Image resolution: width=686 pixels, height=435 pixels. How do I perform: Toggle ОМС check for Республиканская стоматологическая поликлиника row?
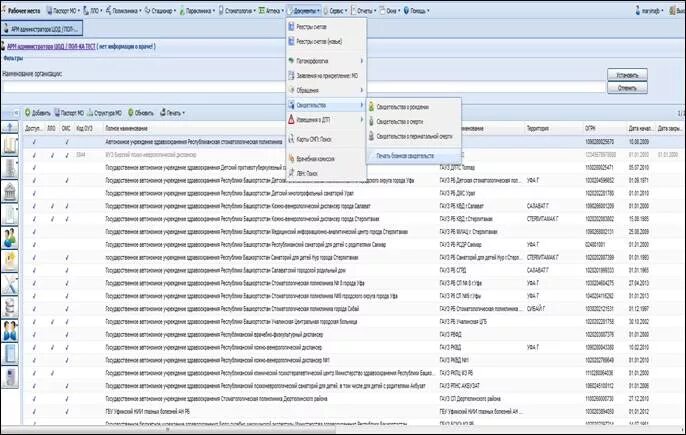66,142
